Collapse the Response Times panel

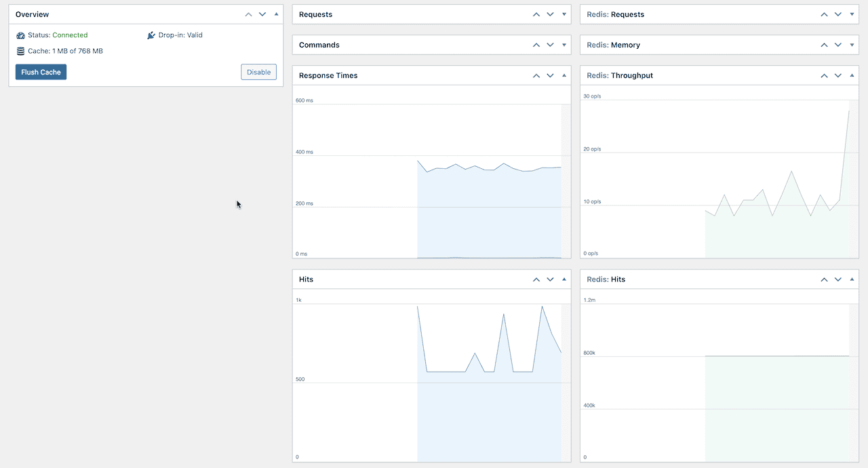coord(564,75)
